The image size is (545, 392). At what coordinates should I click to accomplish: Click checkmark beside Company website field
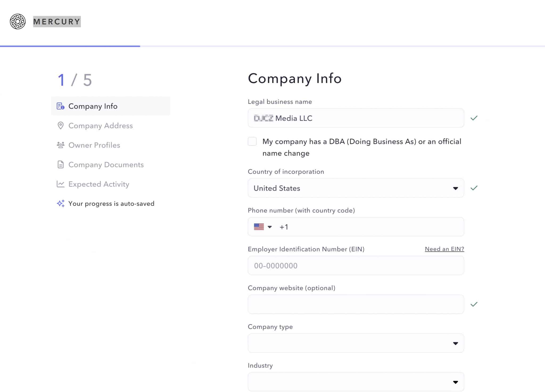click(474, 304)
